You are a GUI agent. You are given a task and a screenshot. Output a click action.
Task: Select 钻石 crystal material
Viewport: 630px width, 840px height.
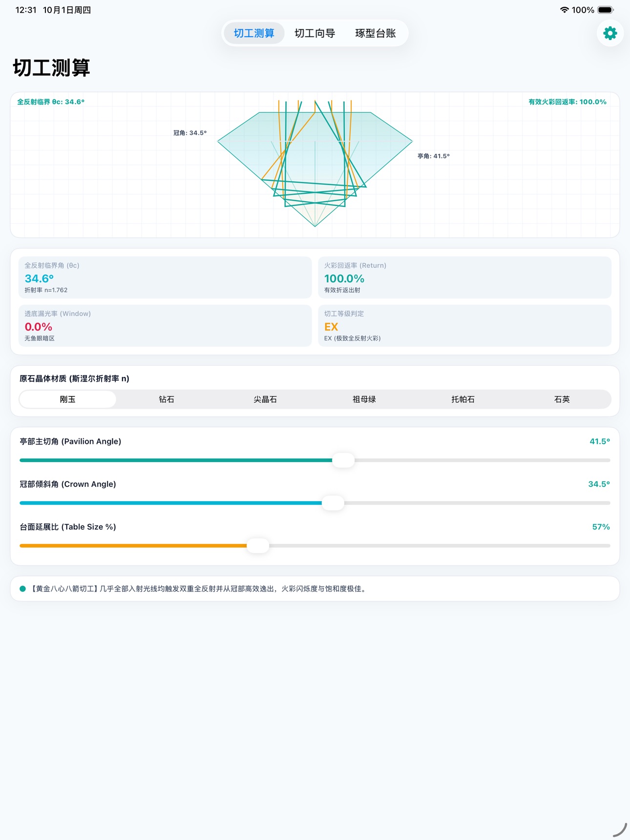coord(167,399)
